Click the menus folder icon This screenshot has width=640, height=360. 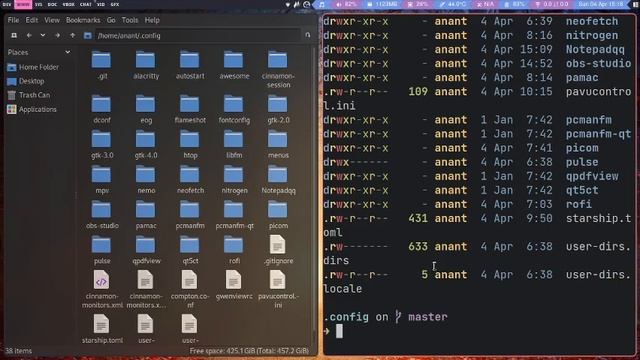[278, 140]
